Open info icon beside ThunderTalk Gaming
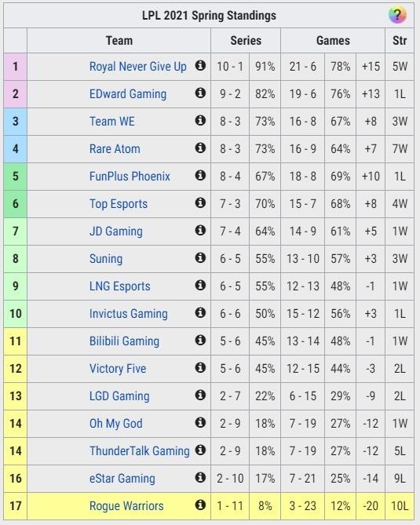Viewport: 420px width, 525px height. coord(200,450)
